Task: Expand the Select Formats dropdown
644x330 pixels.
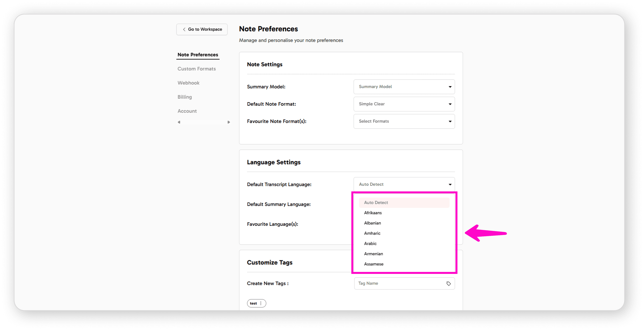Action: tap(404, 121)
